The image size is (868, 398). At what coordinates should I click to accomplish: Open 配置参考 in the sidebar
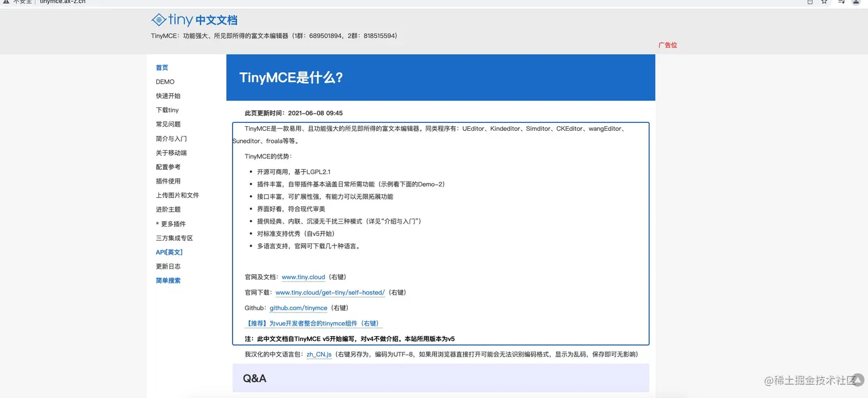pos(168,167)
